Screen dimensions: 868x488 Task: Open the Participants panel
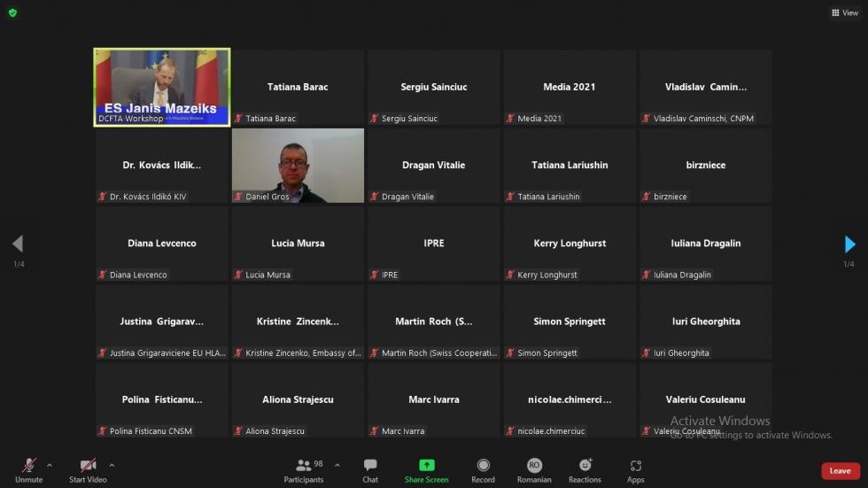pos(304,469)
